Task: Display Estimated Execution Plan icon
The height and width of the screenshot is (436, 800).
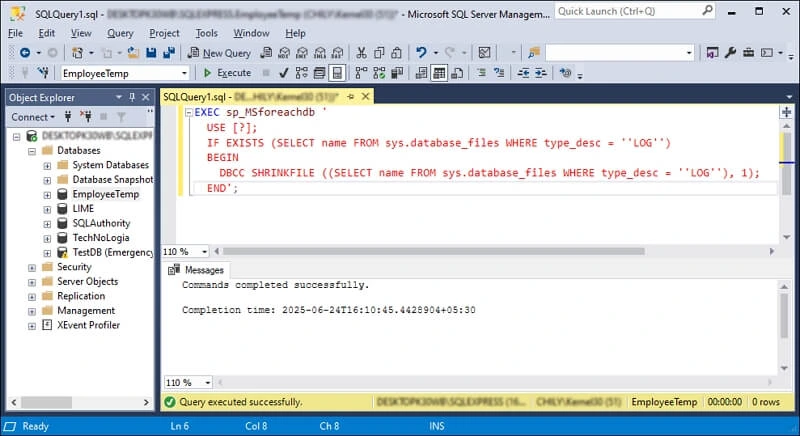Action: 302,73
